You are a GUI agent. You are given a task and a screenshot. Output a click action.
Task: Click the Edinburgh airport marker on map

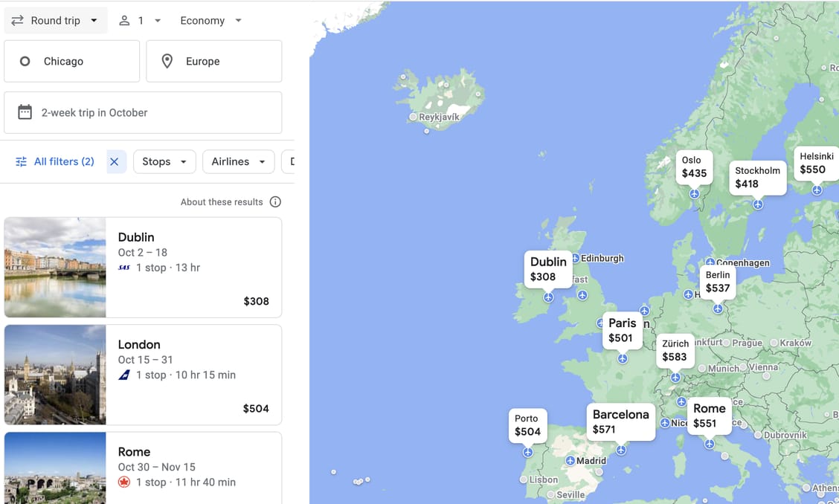tap(573, 259)
